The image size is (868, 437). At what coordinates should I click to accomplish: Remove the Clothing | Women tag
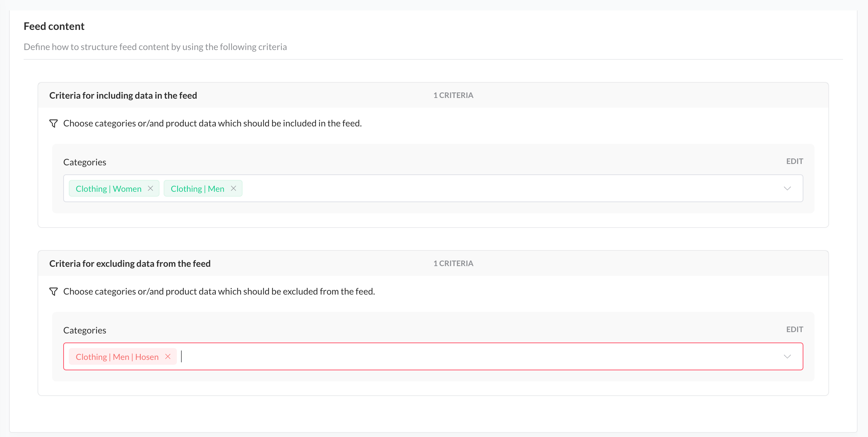[150, 188]
